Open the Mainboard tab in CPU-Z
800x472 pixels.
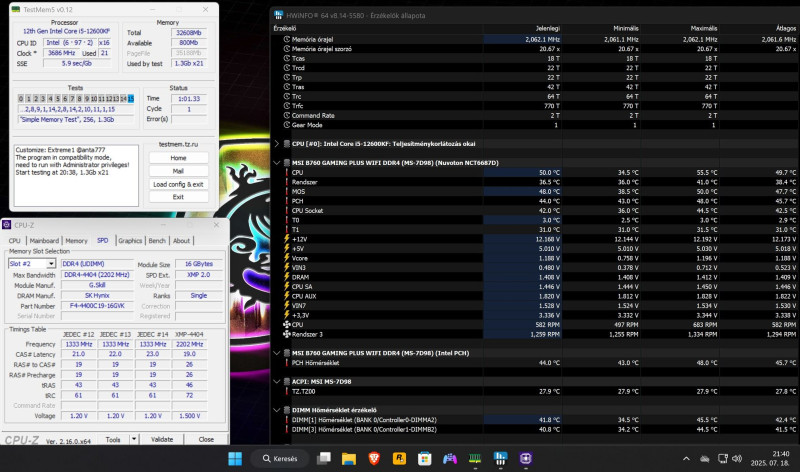pos(44,241)
